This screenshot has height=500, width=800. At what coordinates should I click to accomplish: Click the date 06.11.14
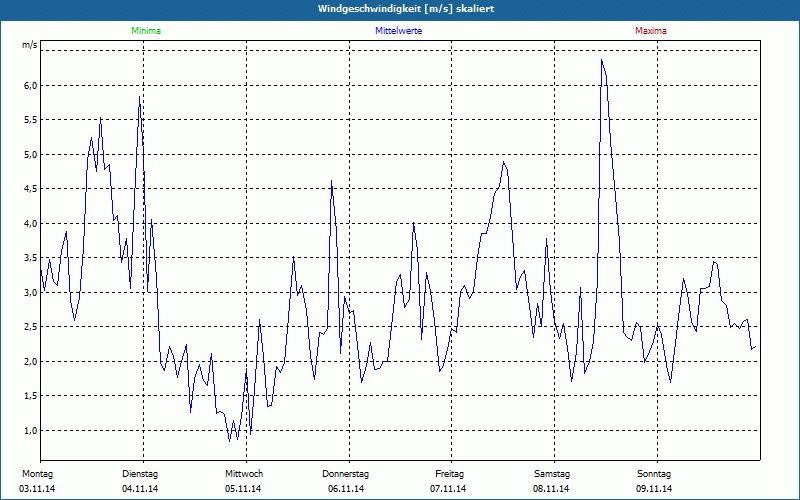click(346, 489)
